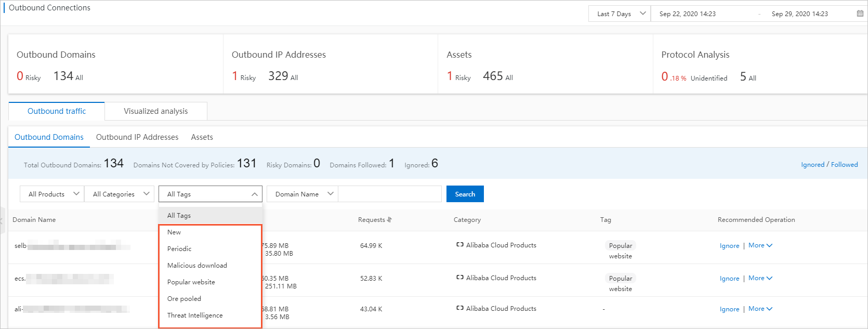Switch to the Visualized analysis tab
The image size is (868, 329).
[x=156, y=111]
